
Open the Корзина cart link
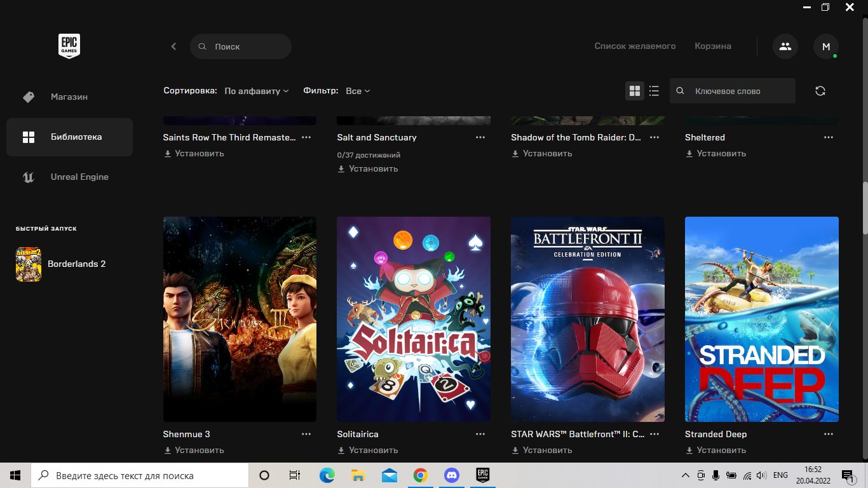coord(713,46)
